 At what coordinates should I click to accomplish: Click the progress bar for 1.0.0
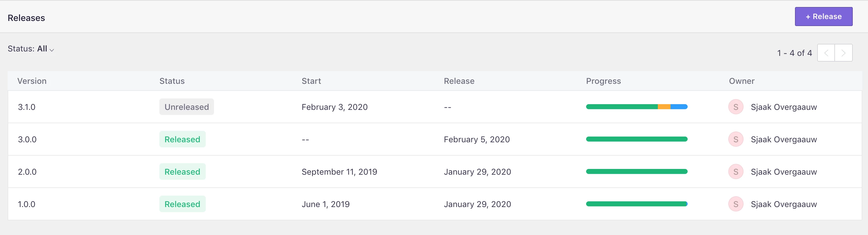pos(637,204)
